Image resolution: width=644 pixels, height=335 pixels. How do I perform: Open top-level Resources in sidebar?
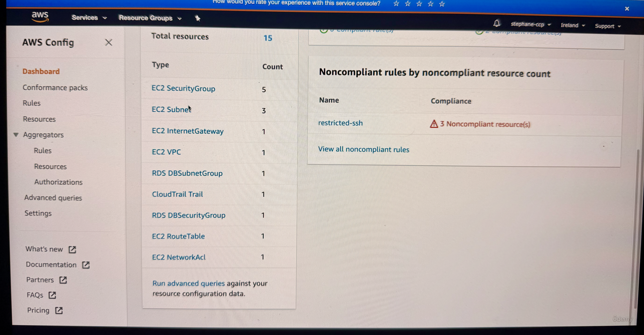[39, 119]
